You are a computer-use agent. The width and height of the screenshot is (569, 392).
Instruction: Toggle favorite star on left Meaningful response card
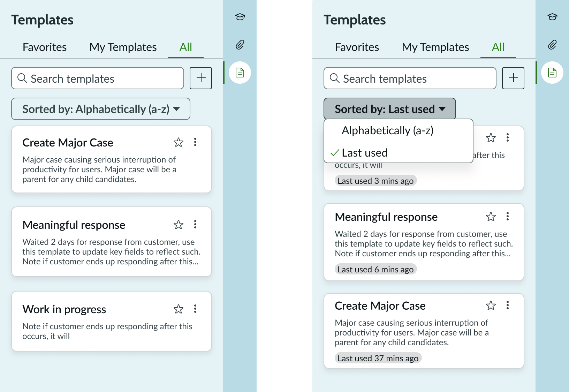pos(179,225)
